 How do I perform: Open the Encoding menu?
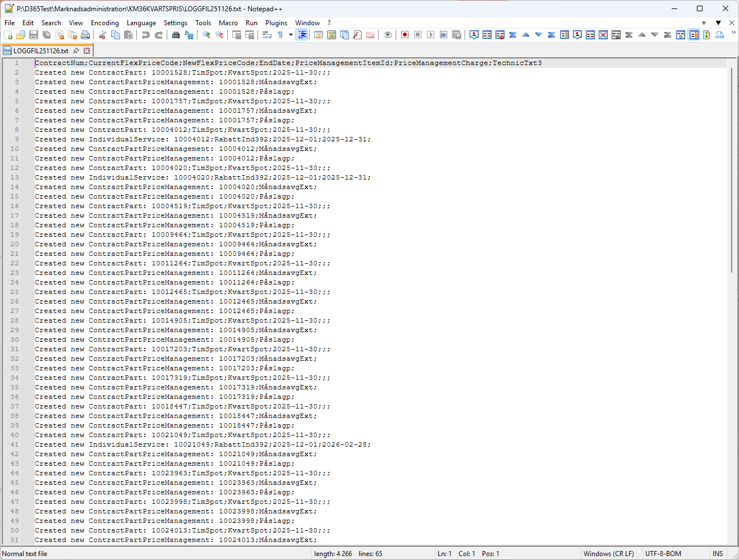(104, 23)
